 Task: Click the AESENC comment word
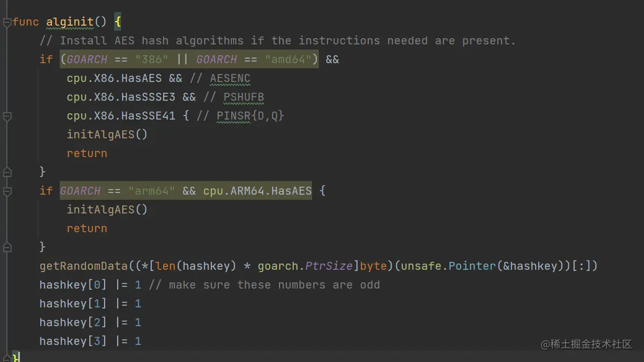(230, 78)
